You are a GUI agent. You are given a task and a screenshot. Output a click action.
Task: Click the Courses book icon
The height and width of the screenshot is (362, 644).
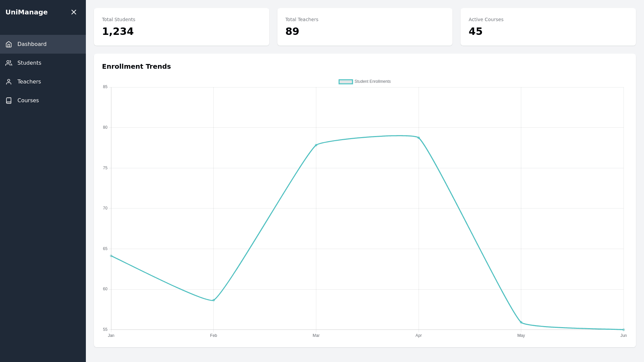pos(9,101)
